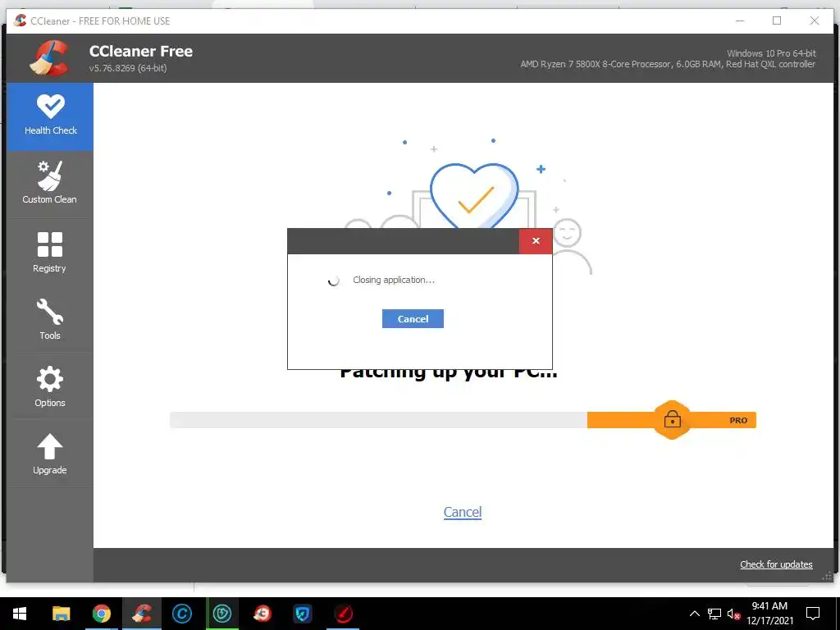The width and height of the screenshot is (840, 630).
Task: Maximize the CCleaner window
Action: (x=777, y=21)
